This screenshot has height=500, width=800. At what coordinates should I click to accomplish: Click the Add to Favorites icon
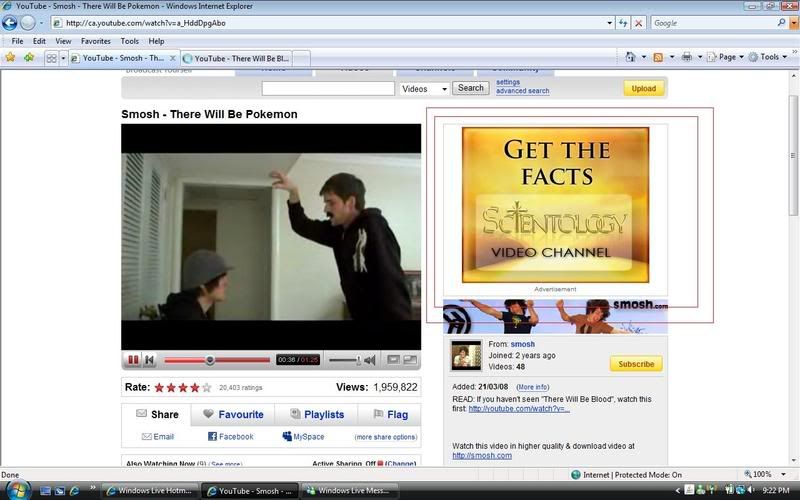point(29,58)
